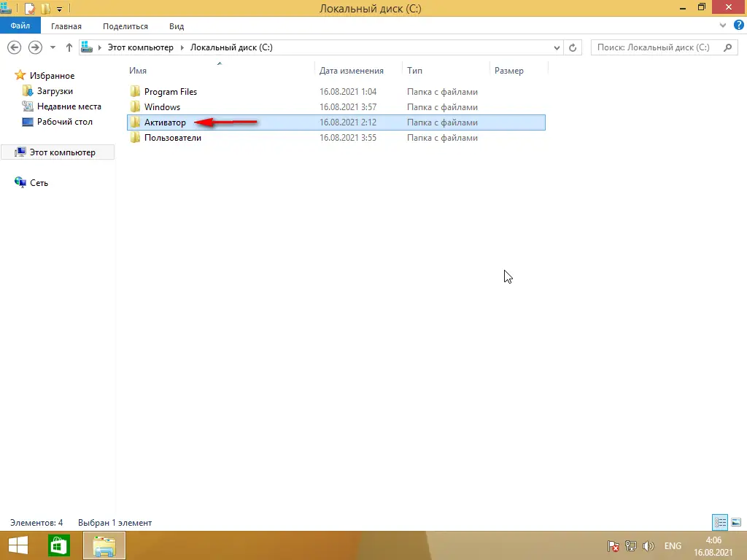This screenshot has width=747, height=560.
Task: Click the Пользователи folder icon
Action: [x=135, y=137]
